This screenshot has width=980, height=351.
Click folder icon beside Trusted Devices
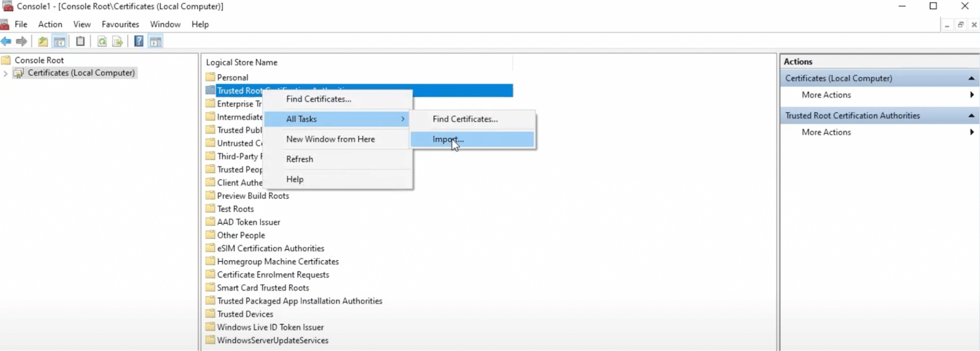211,314
